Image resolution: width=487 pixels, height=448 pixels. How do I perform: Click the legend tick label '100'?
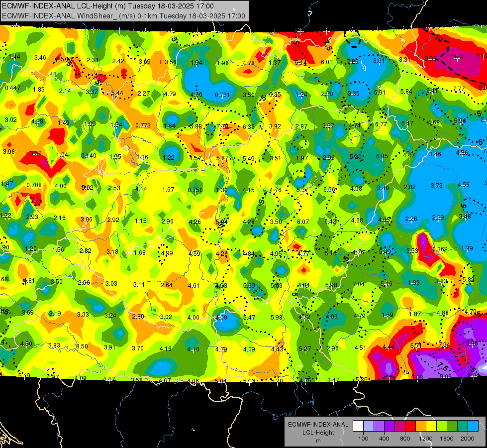[x=363, y=439]
